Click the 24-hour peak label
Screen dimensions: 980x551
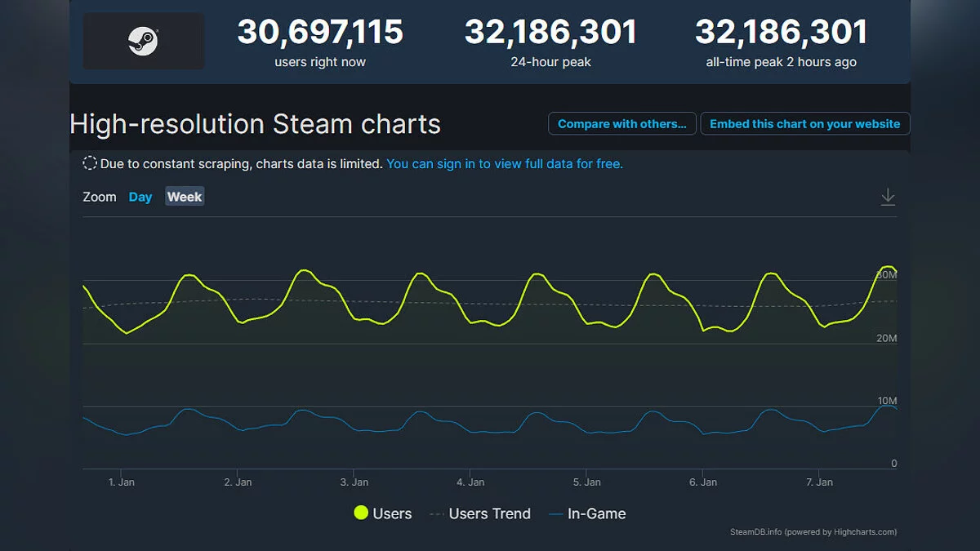tap(551, 62)
